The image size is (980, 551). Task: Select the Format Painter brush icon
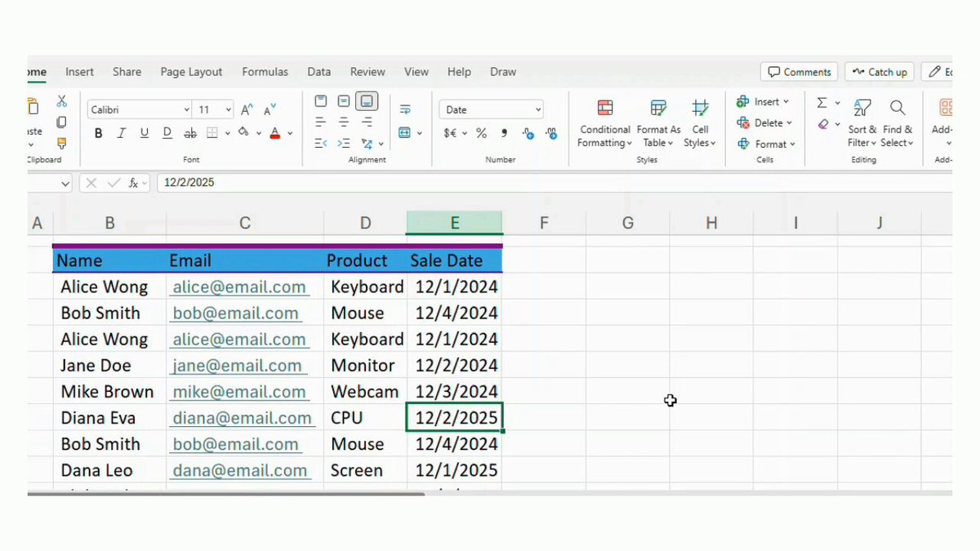click(61, 143)
